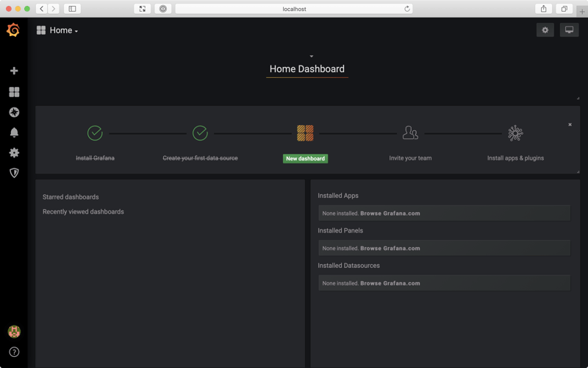Open the Explore compass icon
Viewport: 588px width, 368px height.
click(14, 112)
